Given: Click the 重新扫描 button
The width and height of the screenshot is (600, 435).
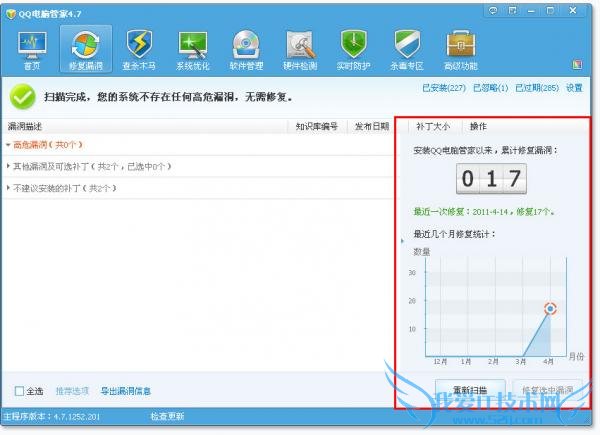Looking at the screenshot, I should 470,390.
